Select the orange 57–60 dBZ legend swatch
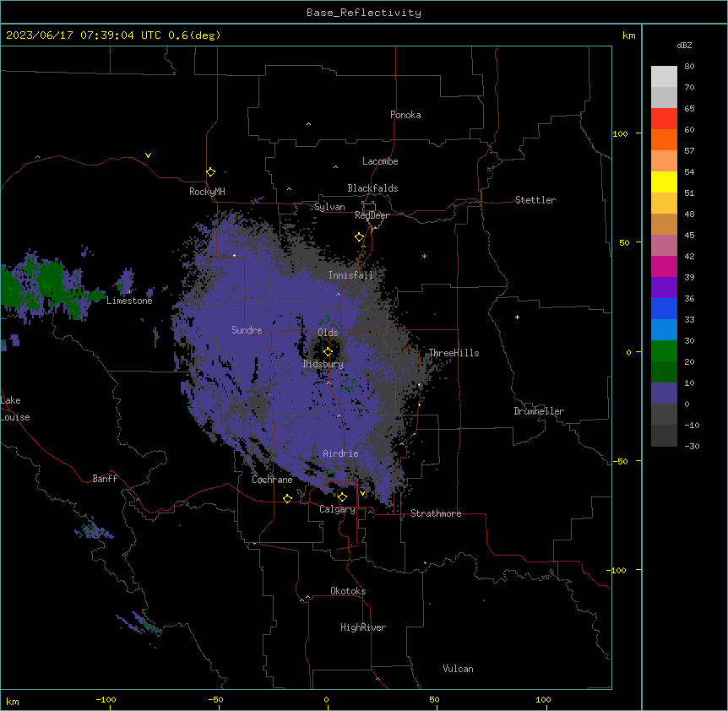Viewport: 728px width, 711px height. 664,139
